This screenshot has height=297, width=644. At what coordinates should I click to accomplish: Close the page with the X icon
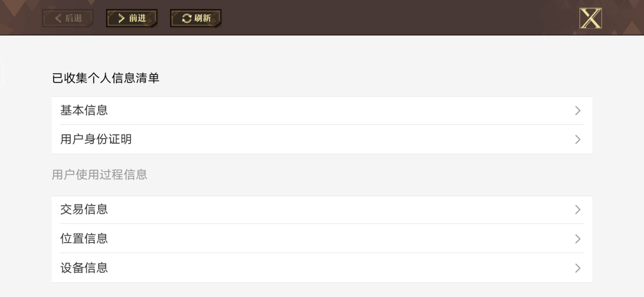point(591,18)
